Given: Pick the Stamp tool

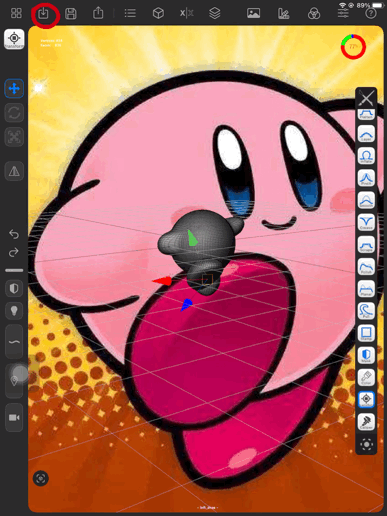Looking at the screenshot, I should (366, 333).
